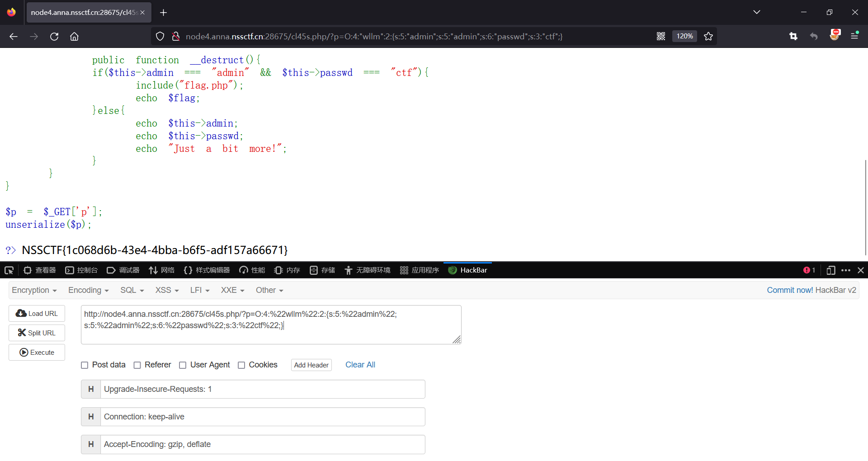868x461 pixels.
Task: Expand the list all tabs chevron
Action: coord(757,12)
